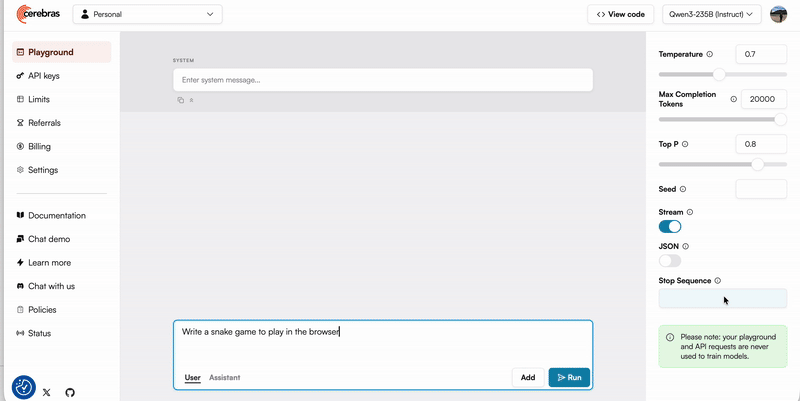Click the View code button
This screenshot has height=401, width=800.
click(621, 14)
